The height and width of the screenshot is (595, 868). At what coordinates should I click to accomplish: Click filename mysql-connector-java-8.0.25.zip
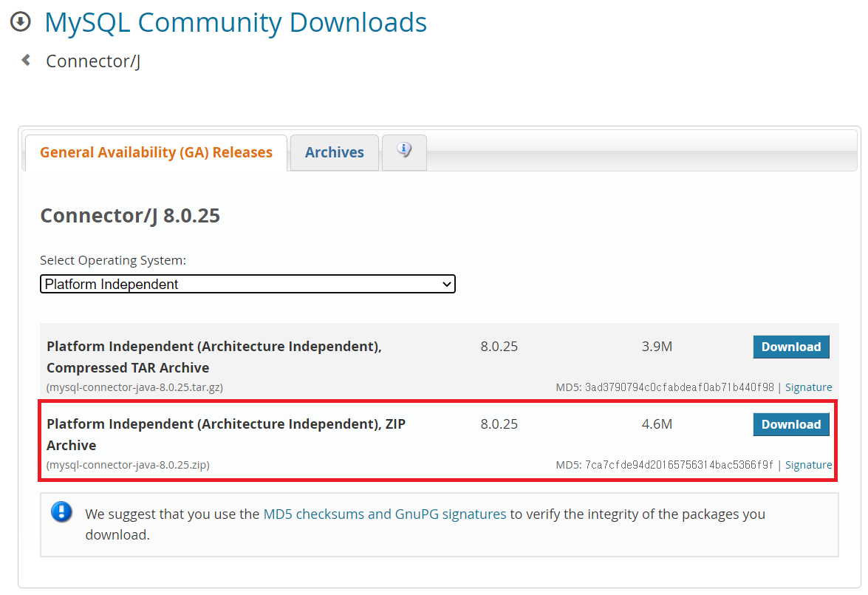click(x=129, y=465)
